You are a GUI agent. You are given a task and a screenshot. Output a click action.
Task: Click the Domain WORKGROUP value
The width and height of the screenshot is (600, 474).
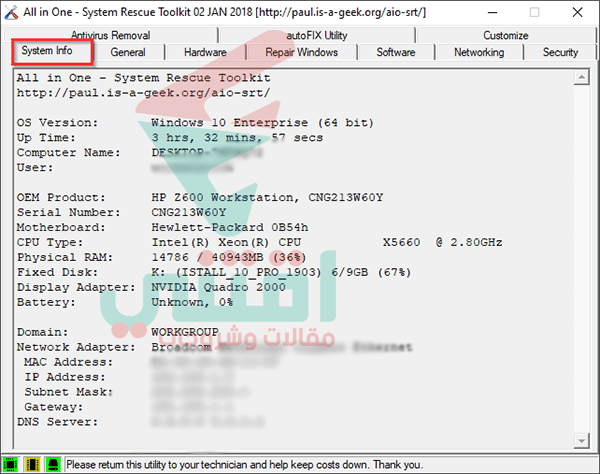[x=185, y=332]
